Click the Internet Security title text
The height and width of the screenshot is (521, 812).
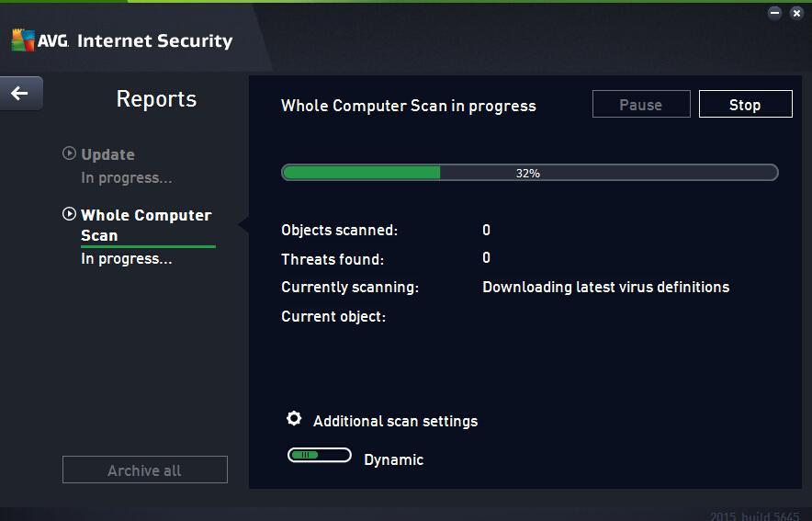coord(155,40)
